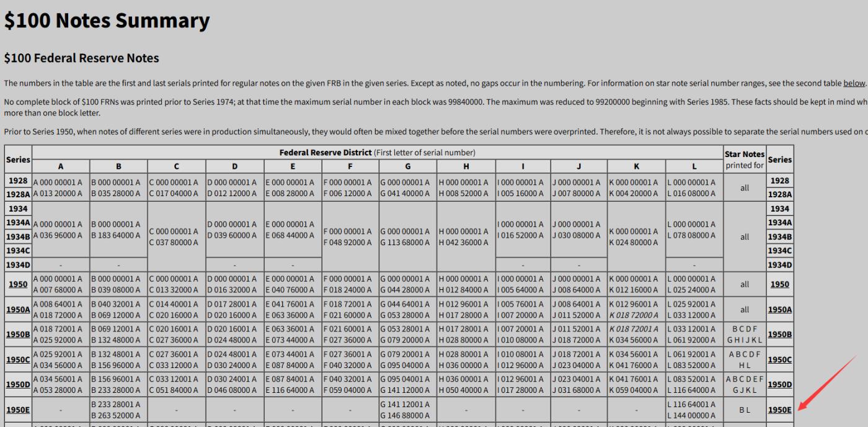
Task: Click the 1934D row label in right column
Action: click(780, 266)
